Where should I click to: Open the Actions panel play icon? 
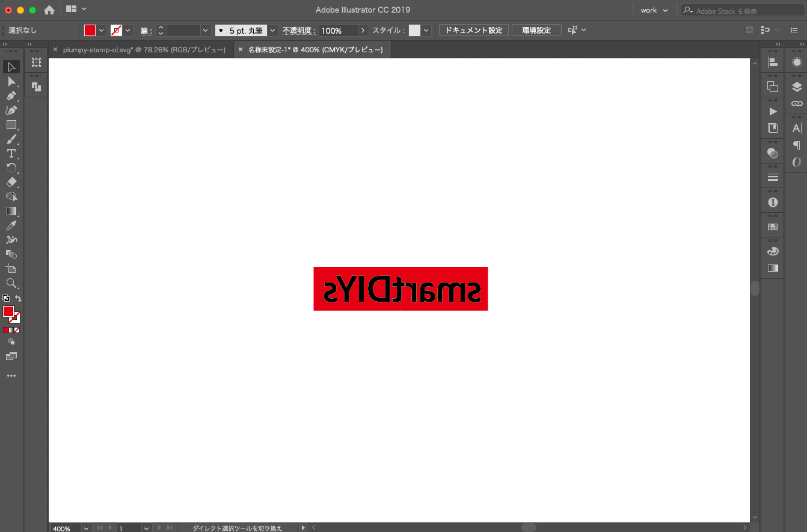coord(773,111)
